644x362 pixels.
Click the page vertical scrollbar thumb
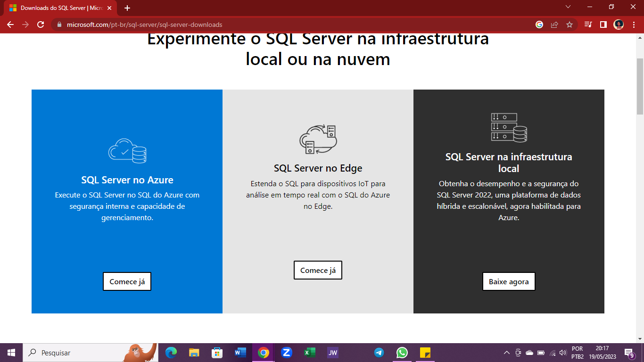click(x=640, y=86)
